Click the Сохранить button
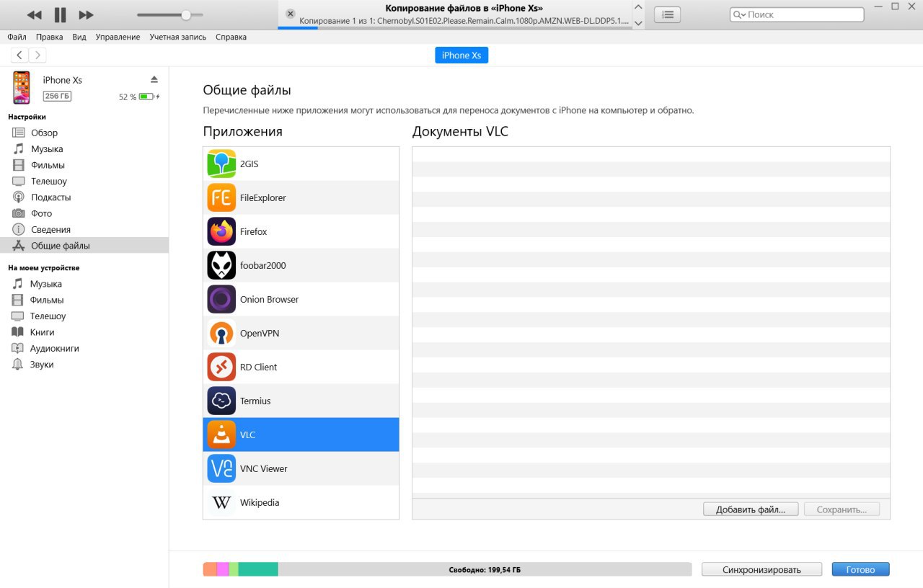 tap(842, 509)
